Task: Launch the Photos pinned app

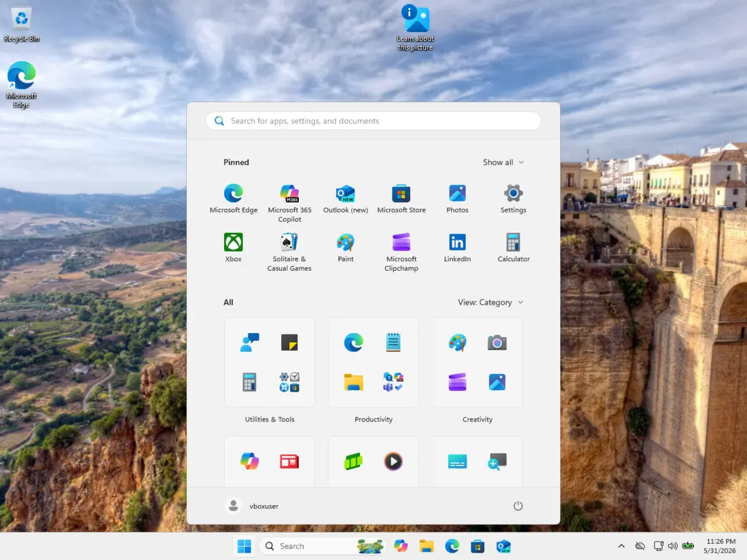Action: [x=457, y=199]
